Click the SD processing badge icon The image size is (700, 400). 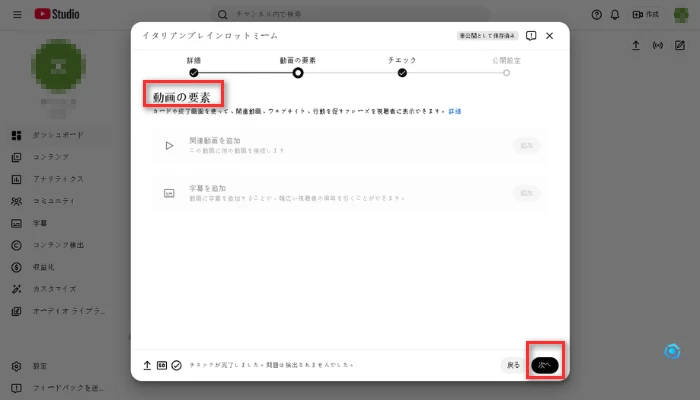162,365
